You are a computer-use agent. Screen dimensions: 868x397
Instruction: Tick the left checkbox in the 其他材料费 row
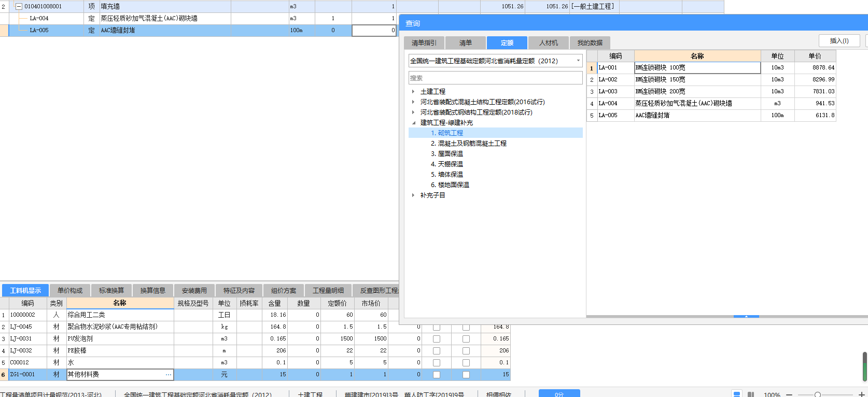[x=437, y=375]
